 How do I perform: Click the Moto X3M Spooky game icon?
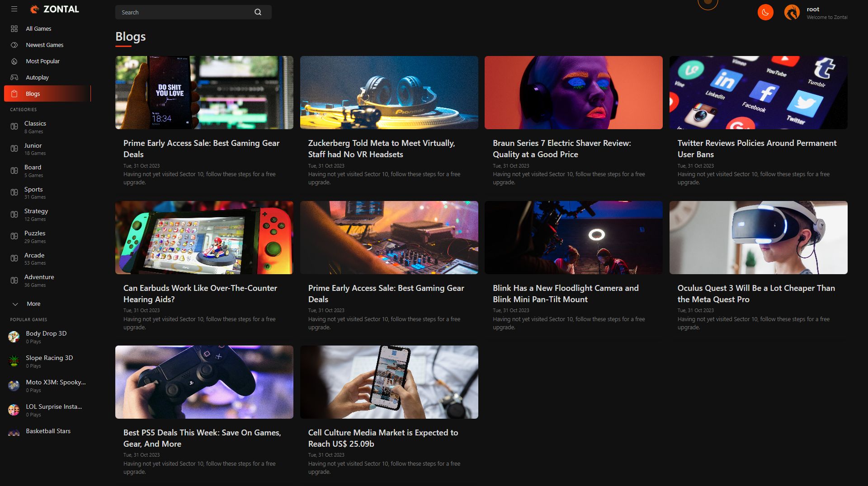tap(14, 385)
